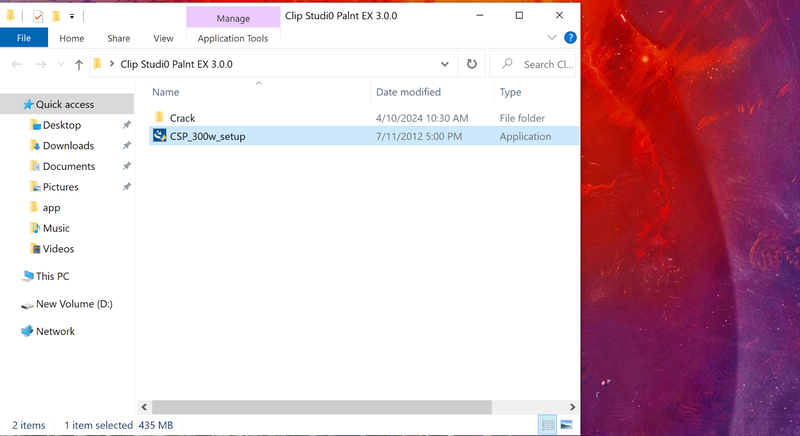Image resolution: width=800 pixels, height=436 pixels.
Task: Open Desktop in the navigation pane
Action: 62,125
